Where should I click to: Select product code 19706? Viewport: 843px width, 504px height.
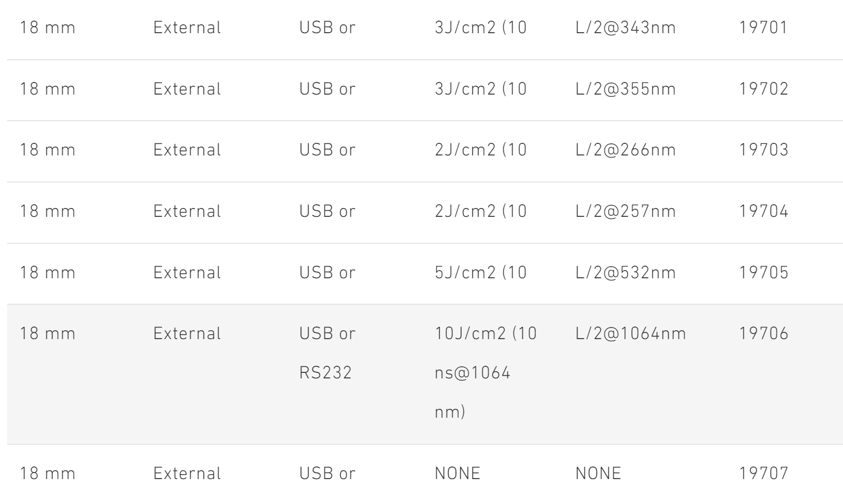(x=764, y=334)
